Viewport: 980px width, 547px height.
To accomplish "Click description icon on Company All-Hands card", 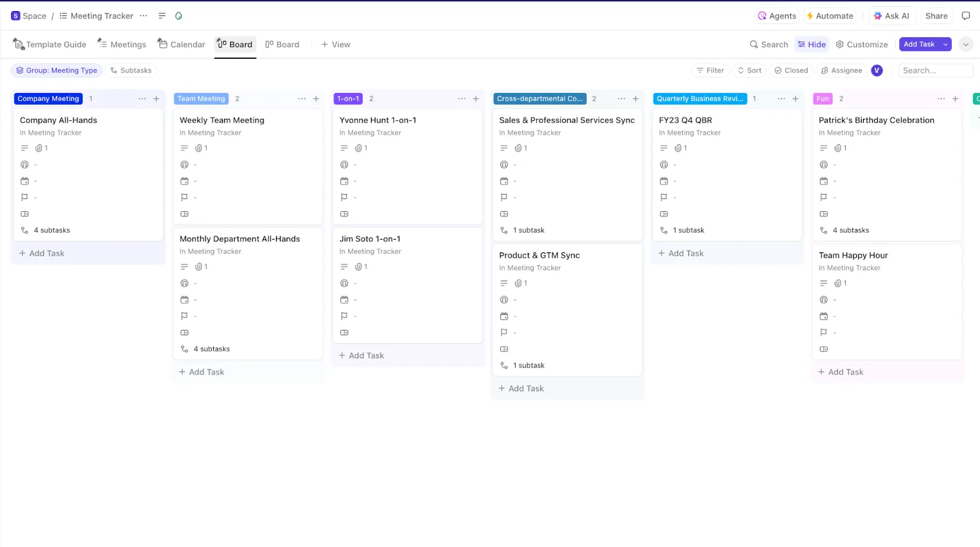I will point(24,148).
